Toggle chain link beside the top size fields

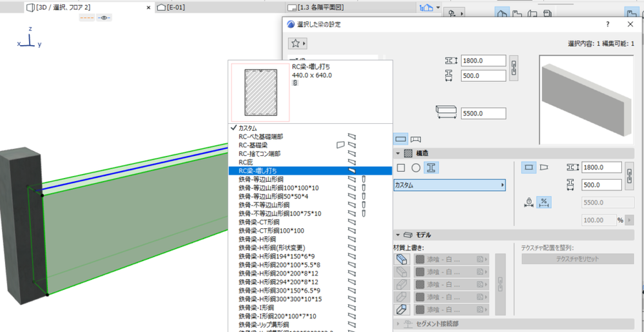click(513, 68)
